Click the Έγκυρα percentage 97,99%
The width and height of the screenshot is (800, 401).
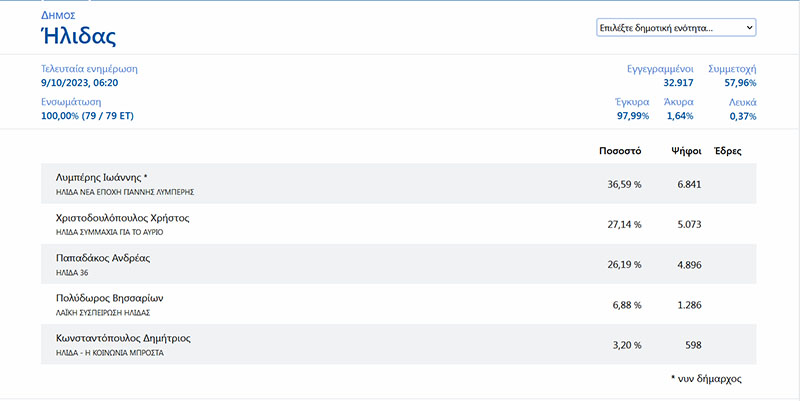point(632,116)
